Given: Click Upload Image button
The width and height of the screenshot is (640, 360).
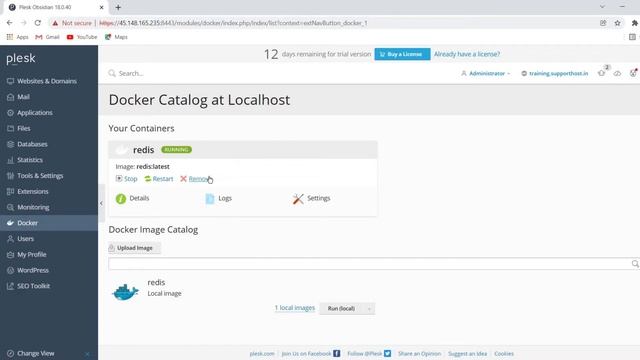Looking at the screenshot, I should 134,248.
